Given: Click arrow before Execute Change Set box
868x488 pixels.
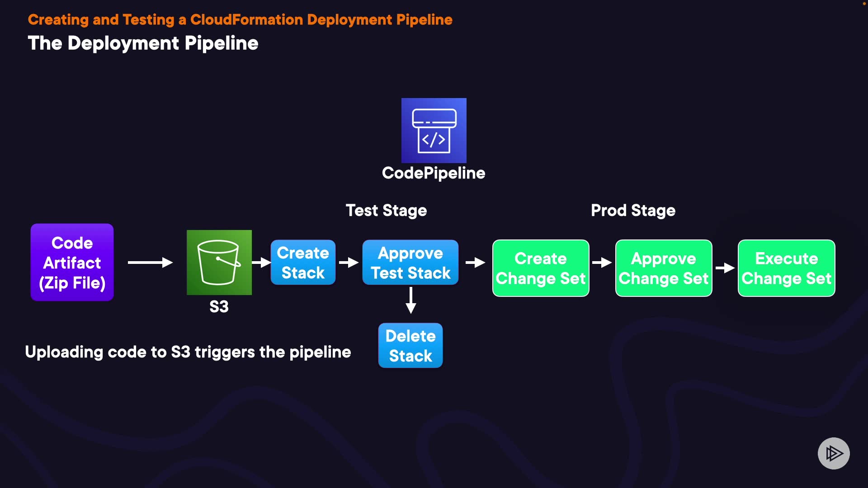Looking at the screenshot, I should (x=725, y=268).
